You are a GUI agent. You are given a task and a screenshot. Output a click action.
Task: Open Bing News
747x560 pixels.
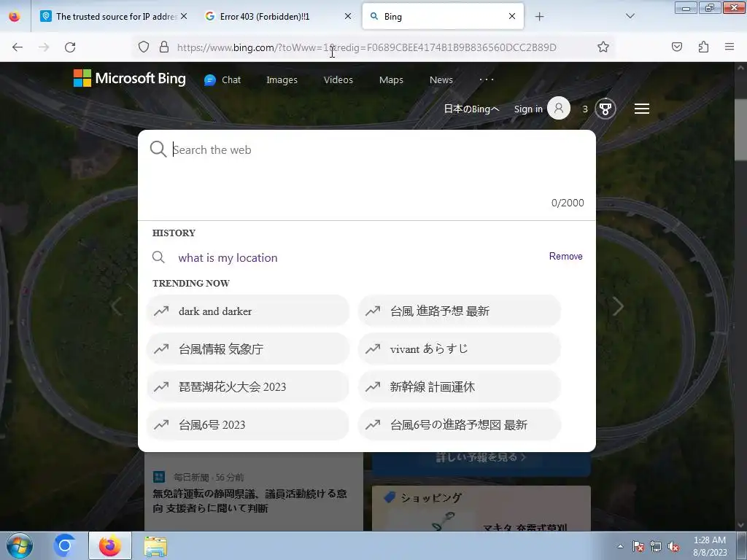click(441, 80)
